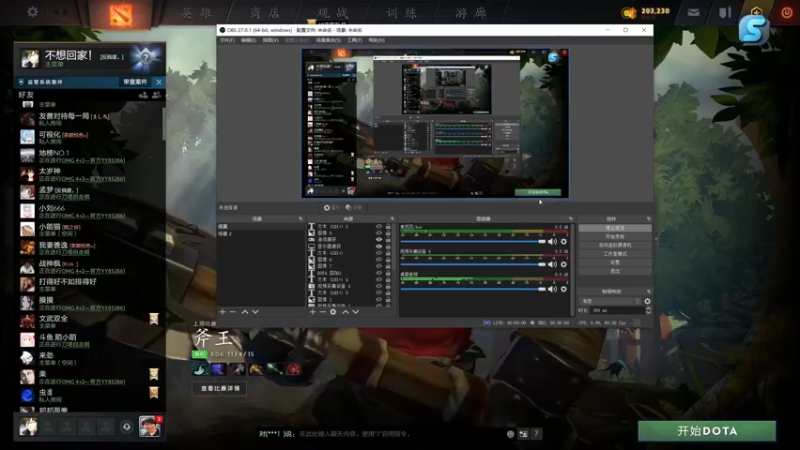Open the 渐变 transition dropdown
Screen dimensions: 800x450
point(610,301)
